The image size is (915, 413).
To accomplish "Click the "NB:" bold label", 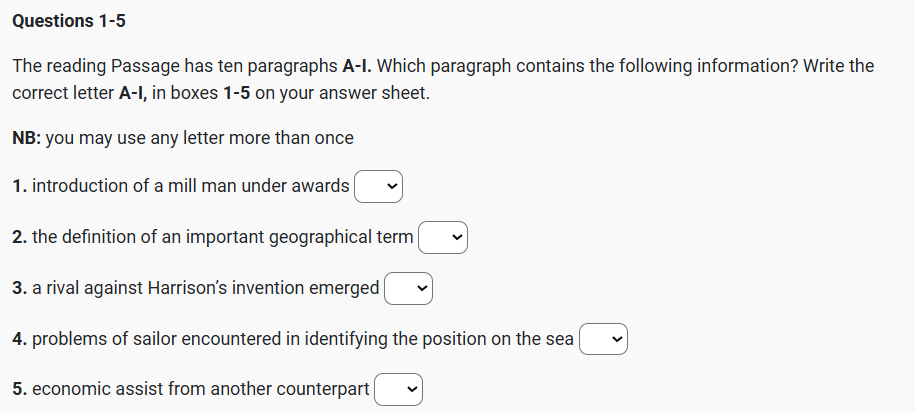I will (x=26, y=138).
